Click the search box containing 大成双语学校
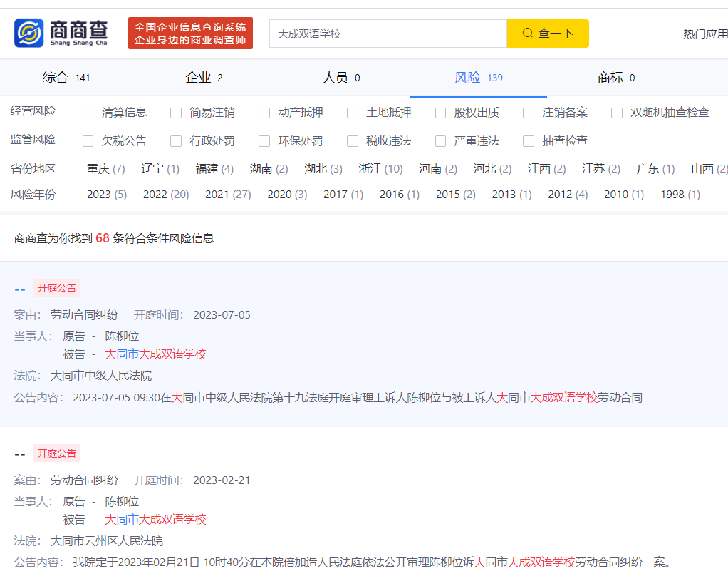 pos(388,34)
